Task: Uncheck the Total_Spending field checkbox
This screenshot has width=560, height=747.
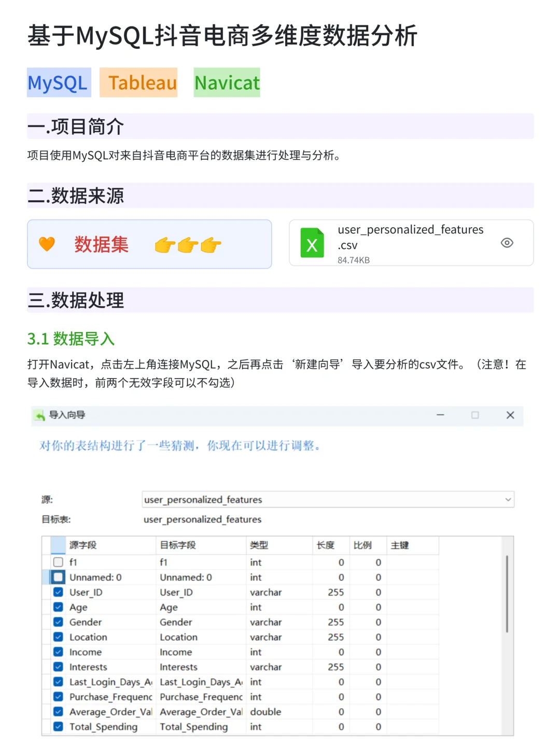Action: (x=58, y=726)
